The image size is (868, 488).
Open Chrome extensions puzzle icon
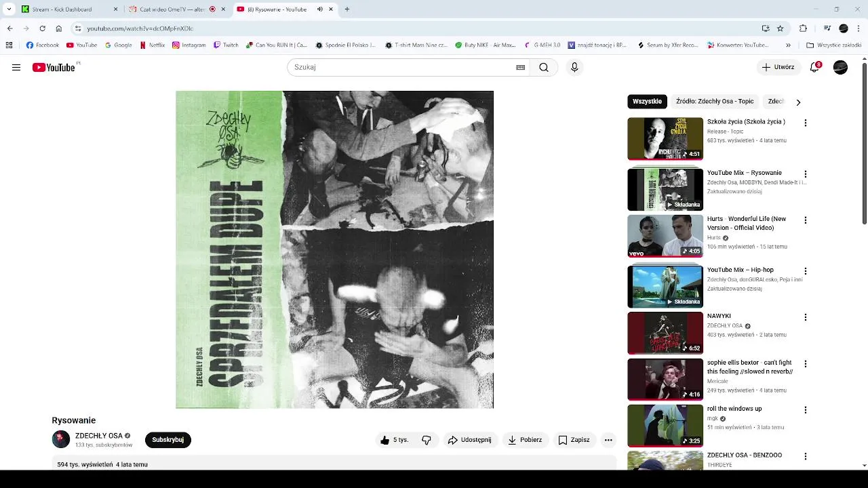tap(803, 28)
